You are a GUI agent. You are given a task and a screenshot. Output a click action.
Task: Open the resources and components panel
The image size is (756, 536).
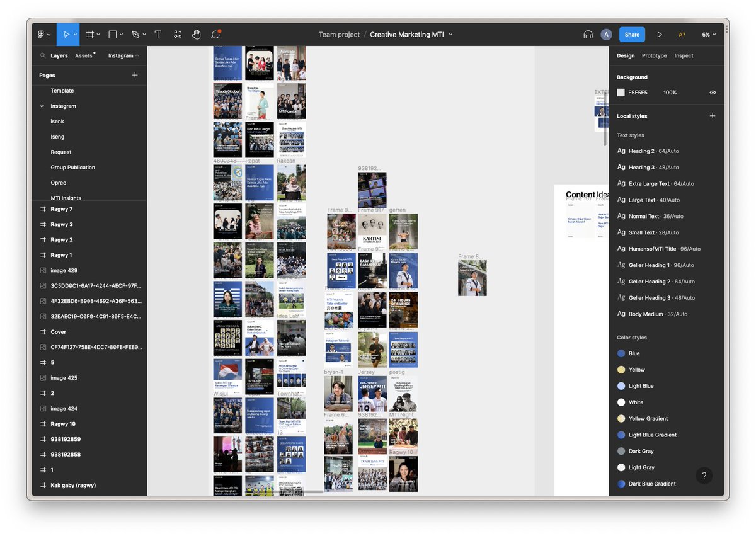click(177, 35)
